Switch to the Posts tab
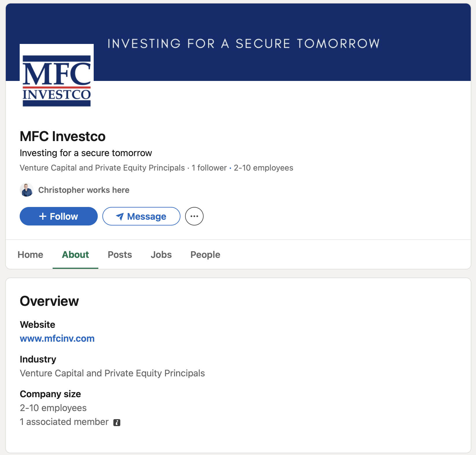 pyautogui.click(x=119, y=255)
